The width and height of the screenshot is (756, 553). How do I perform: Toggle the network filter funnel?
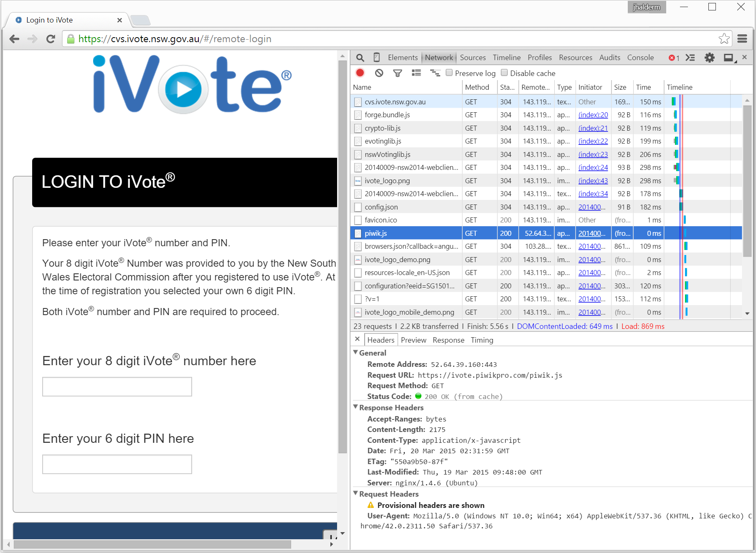(x=398, y=73)
